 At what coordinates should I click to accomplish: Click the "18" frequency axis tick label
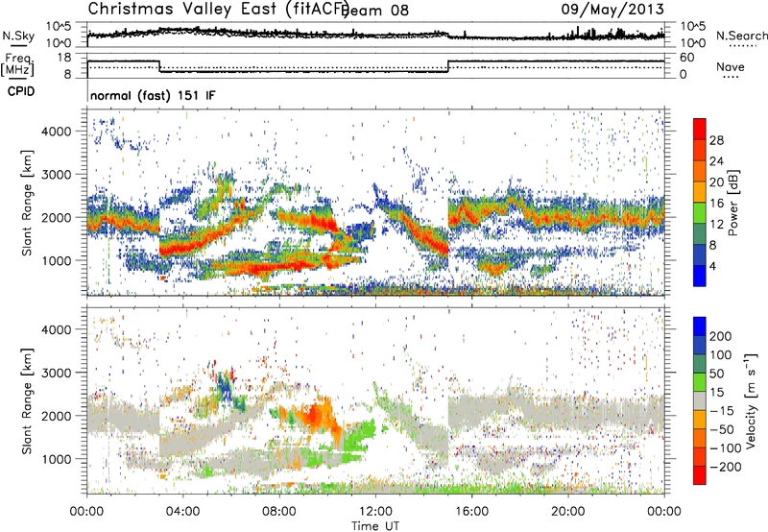tap(64, 58)
